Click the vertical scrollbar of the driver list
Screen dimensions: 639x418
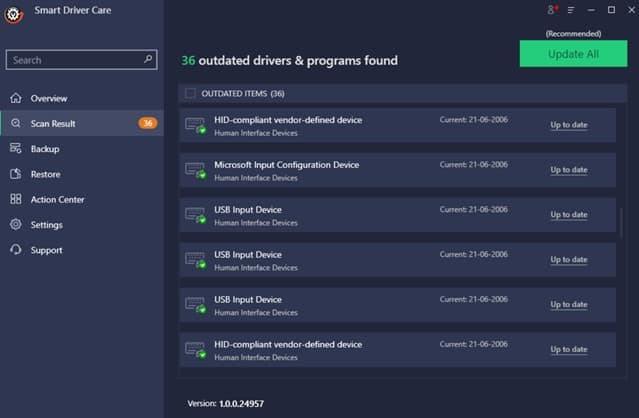tap(621, 222)
